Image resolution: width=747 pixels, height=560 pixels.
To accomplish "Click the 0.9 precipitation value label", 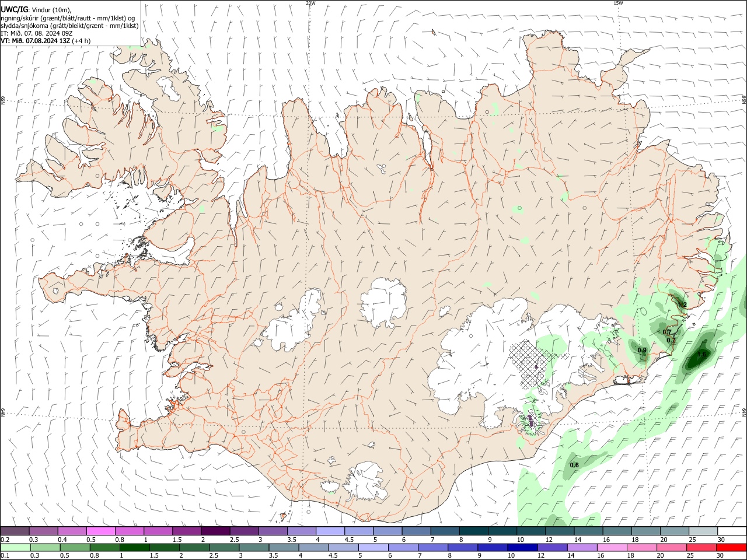I will [642, 350].
